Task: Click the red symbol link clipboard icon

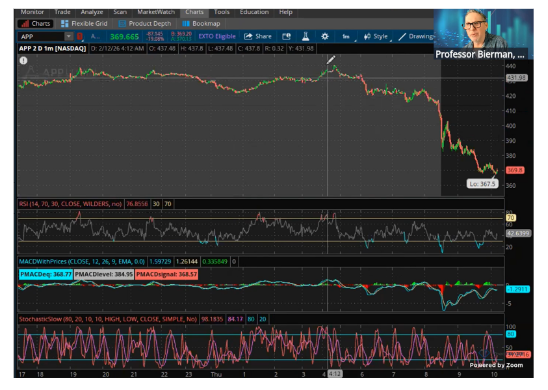Action: pos(80,36)
